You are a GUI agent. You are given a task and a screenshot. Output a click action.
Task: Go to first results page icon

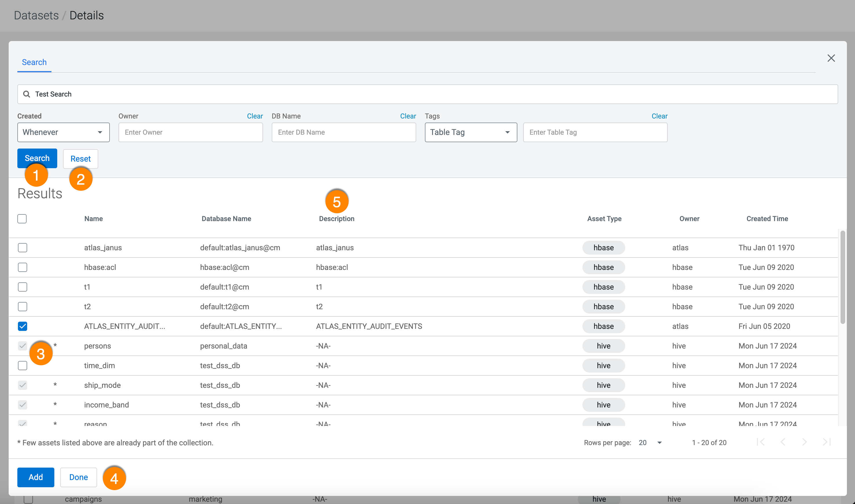761,442
